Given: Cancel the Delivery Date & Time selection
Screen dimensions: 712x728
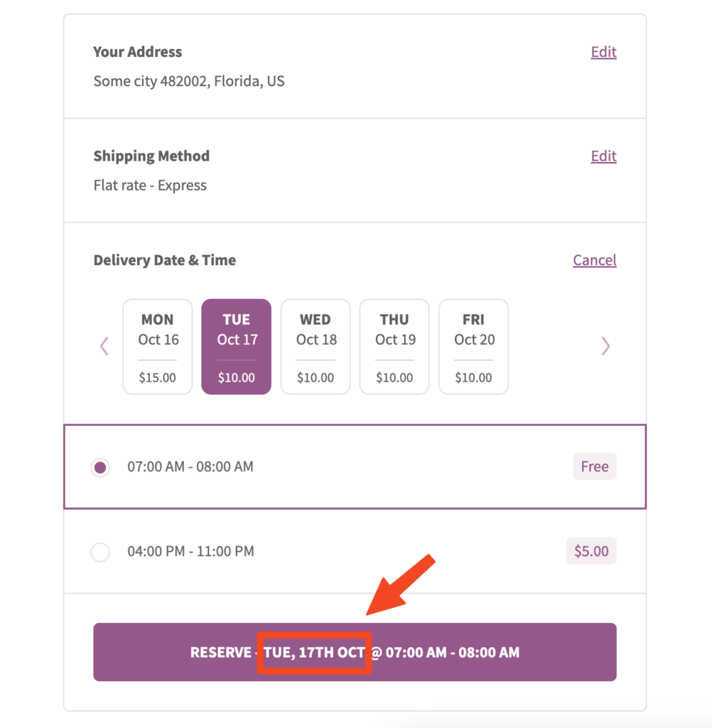Looking at the screenshot, I should coord(595,260).
